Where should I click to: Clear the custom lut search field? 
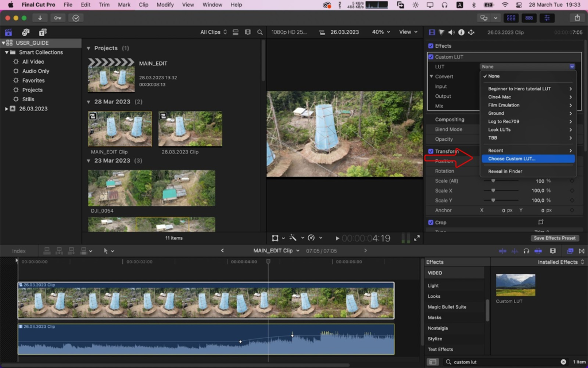pyautogui.click(x=563, y=362)
